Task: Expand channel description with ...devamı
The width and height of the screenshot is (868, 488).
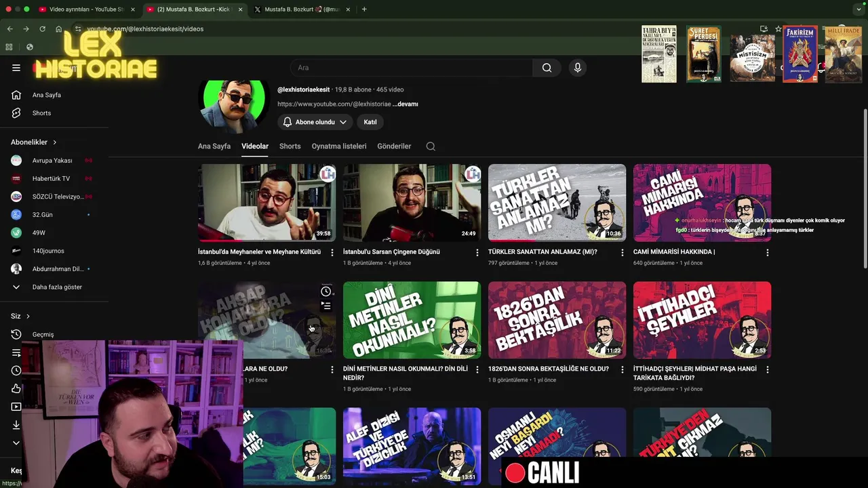Action: coord(406,104)
